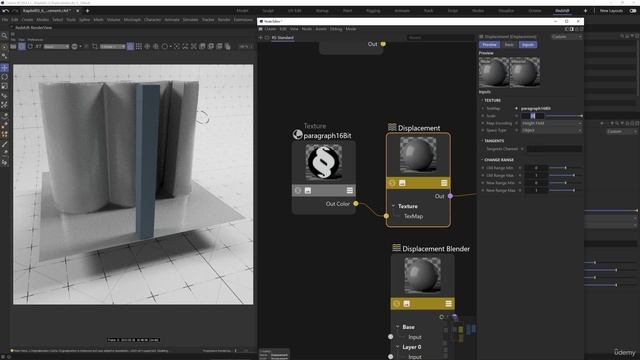Click the Layer 0 Input port on Displacement Blender
The width and height of the screenshot is (640, 360).
coord(391,356)
